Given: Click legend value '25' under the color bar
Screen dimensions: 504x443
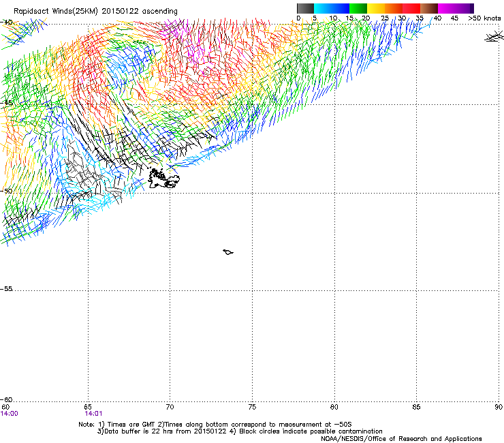Looking at the screenshot, I should 385,18.
